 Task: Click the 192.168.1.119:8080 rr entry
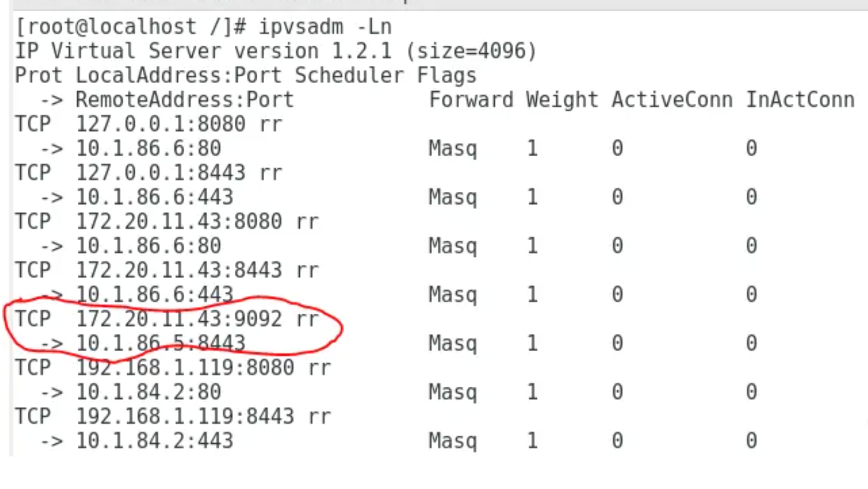(203, 368)
